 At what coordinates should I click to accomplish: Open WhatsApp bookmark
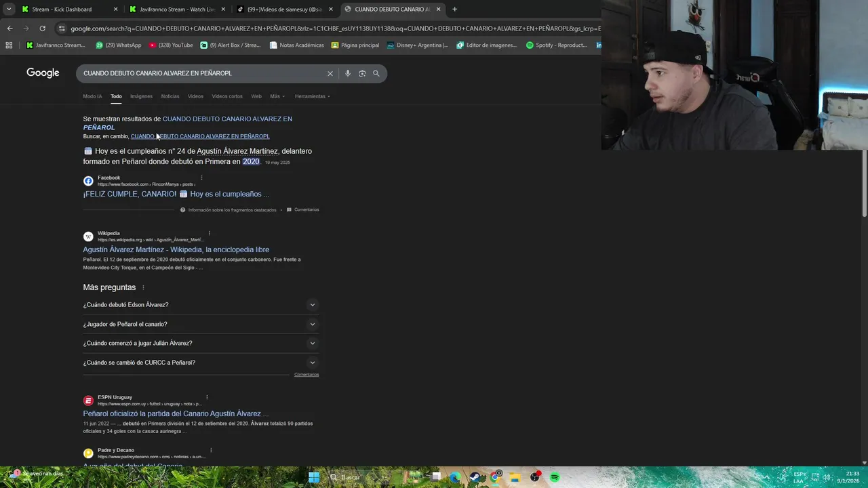point(119,45)
